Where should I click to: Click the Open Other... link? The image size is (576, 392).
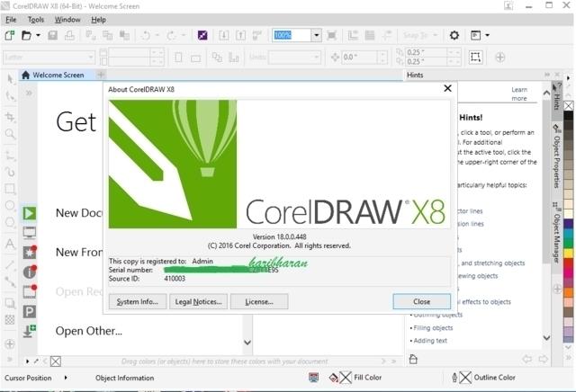pyautogui.click(x=88, y=331)
